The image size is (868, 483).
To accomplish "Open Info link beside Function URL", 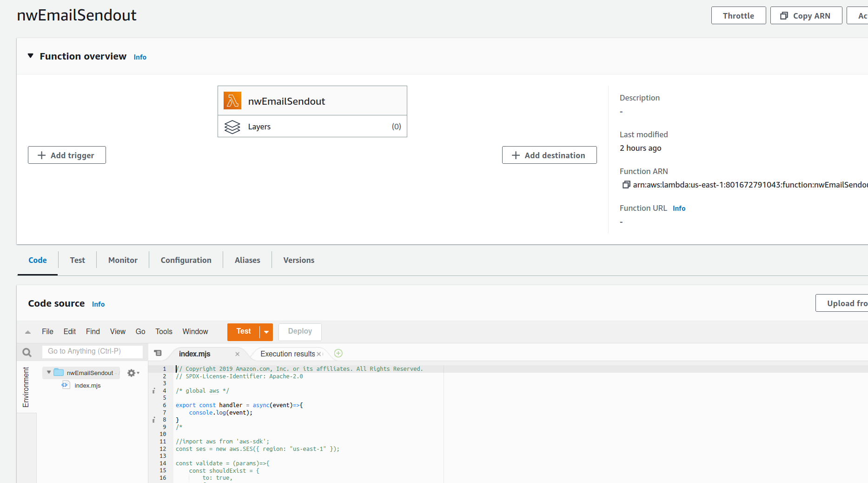I will pos(679,208).
